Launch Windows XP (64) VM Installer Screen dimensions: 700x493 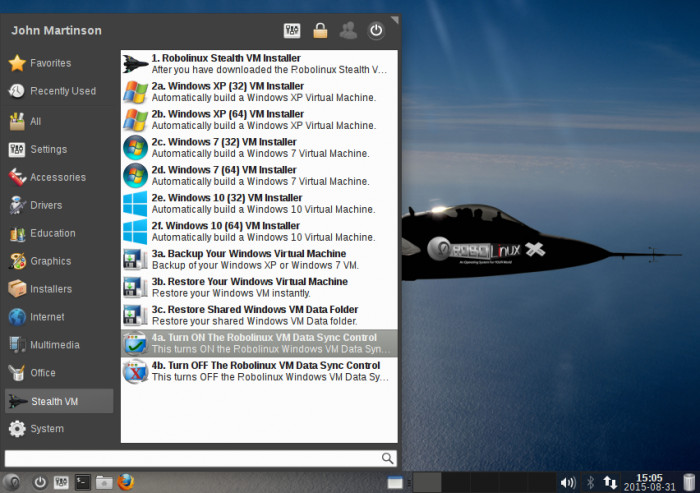[x=259, y=120]
